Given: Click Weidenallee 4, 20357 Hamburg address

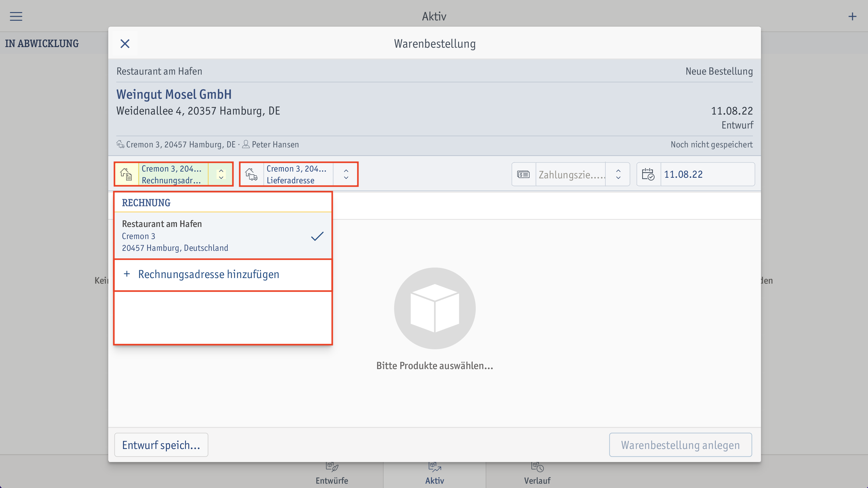Looking at the screenshot, I should (x=198, y=111).
